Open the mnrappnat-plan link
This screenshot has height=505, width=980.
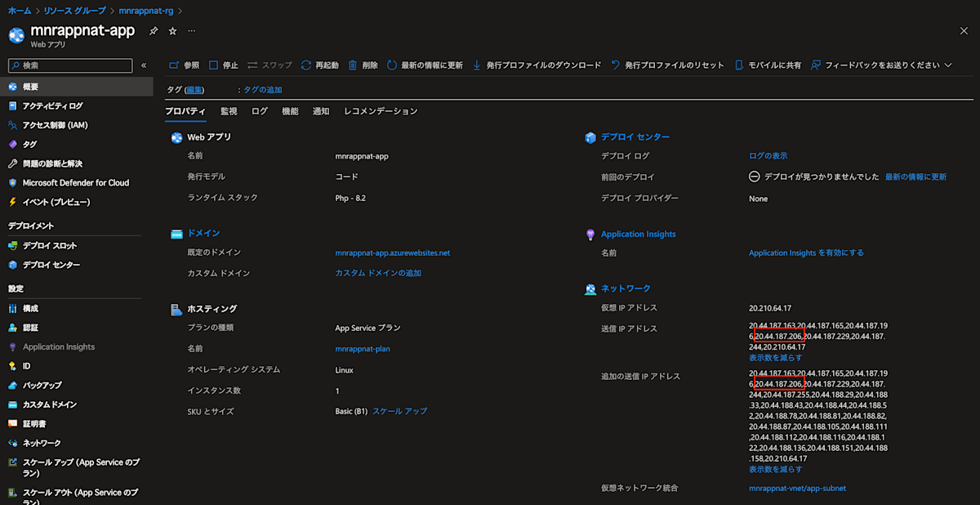363,349
